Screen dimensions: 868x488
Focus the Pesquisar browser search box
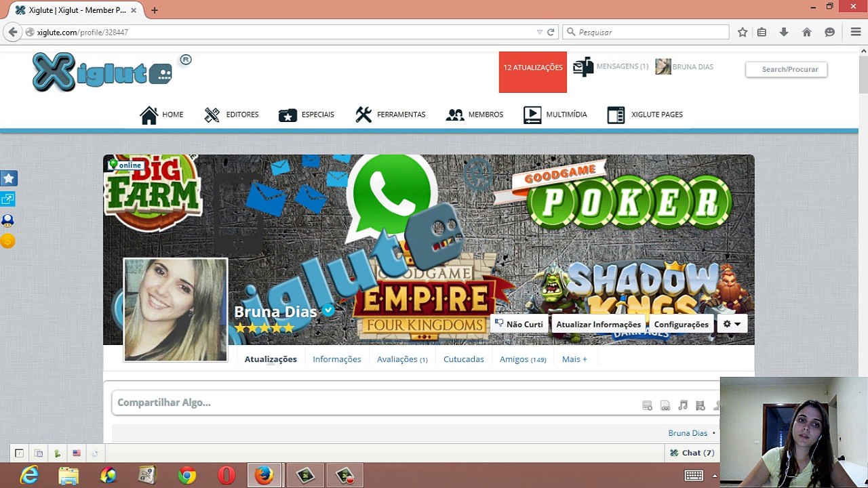pos(646,32)
